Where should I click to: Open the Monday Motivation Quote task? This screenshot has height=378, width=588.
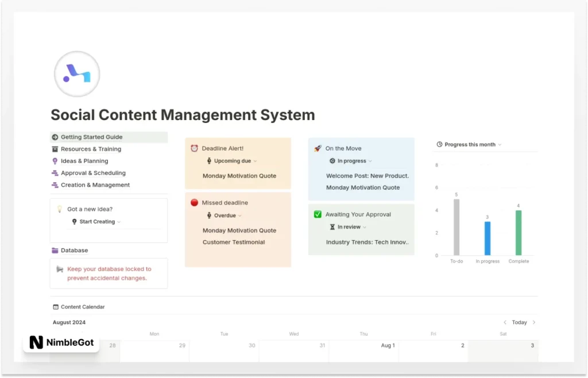(238, 176)
